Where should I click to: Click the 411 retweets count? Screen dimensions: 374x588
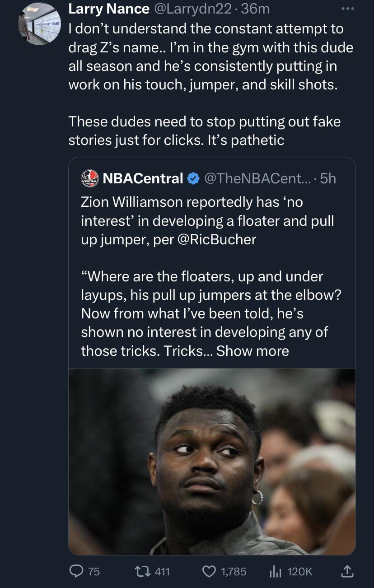[x=162, y=571]
